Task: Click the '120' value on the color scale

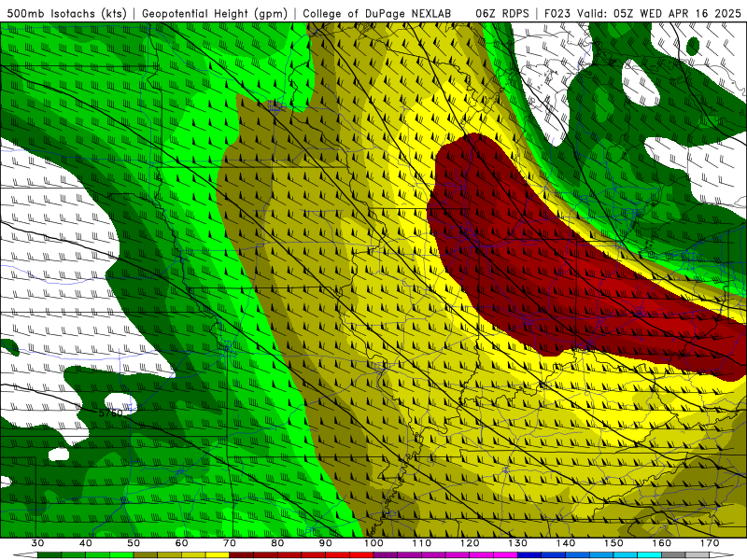Action: (470, 543)
